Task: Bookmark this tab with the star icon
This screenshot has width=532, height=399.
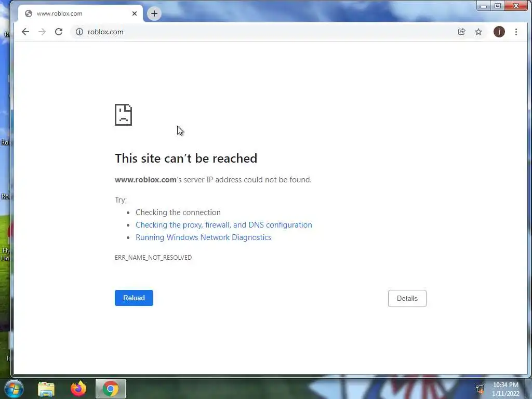Action: 478,32
